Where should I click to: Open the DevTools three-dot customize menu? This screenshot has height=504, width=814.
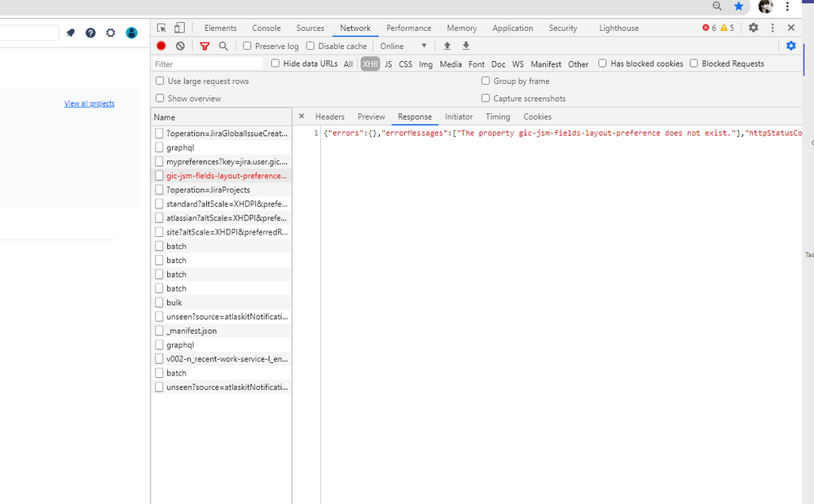[x=772, y=28]
